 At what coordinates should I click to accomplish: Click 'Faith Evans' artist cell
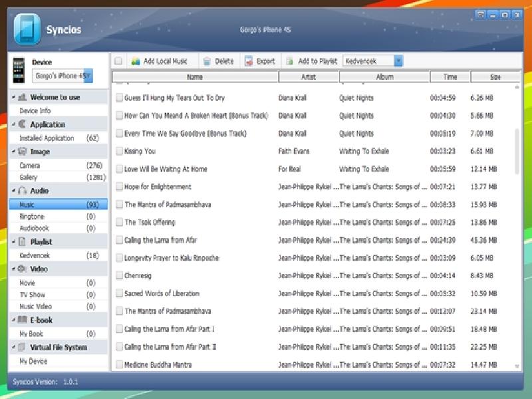294,151
